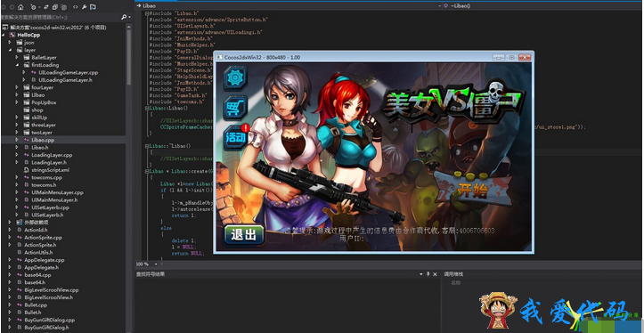Select stringsScript.xml file
Image resolution: width=644 pixels, height=333 pixels.
(51, 169)
